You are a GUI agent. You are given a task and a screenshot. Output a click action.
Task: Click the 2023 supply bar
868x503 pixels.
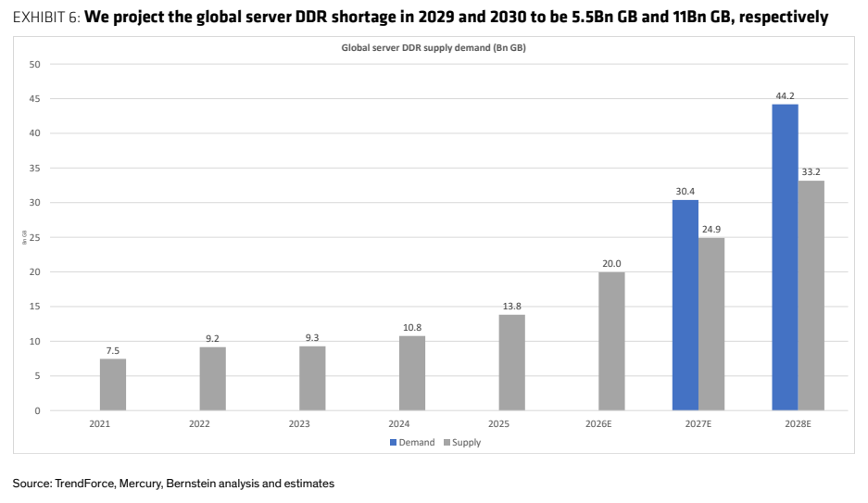pyautogui.click(x=312, y=379)
